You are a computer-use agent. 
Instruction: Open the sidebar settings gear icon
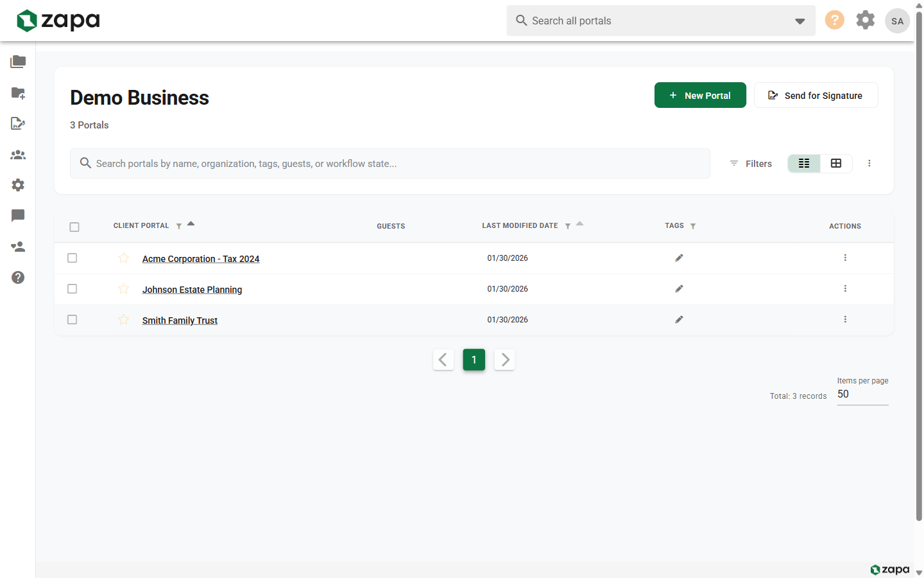18,185
